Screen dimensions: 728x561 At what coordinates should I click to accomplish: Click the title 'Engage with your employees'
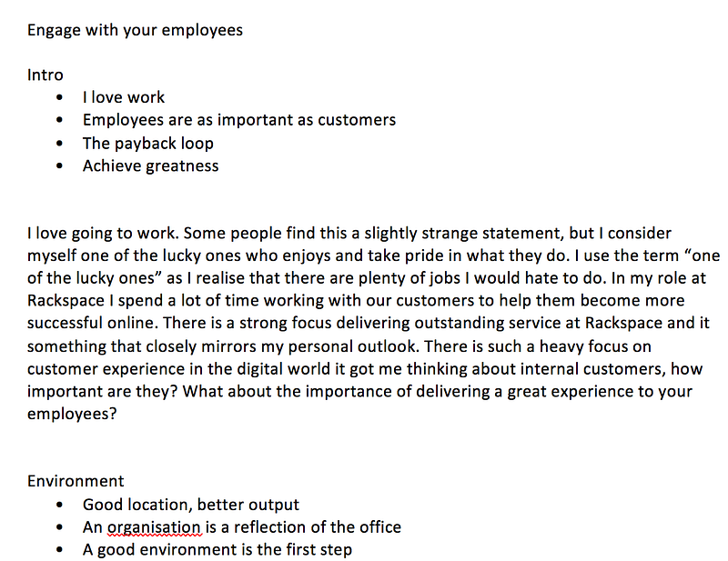pyautogui.click(x=135, y=31)
